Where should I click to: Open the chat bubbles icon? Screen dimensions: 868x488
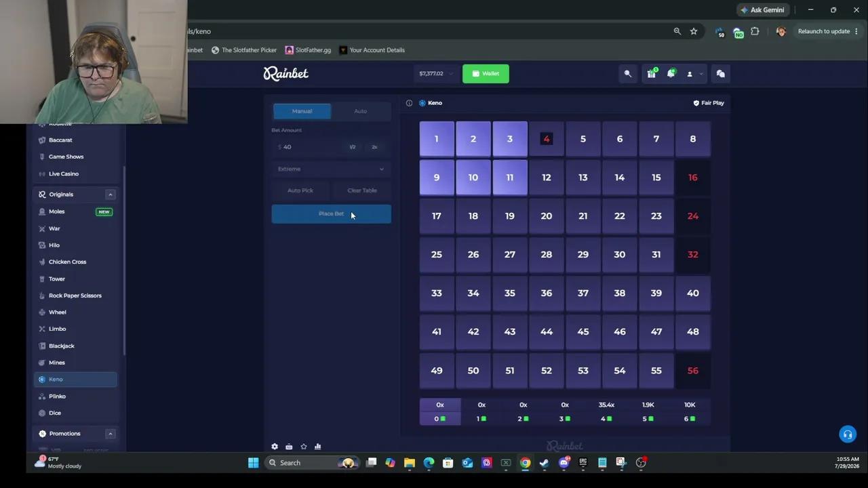click(721, 74)
